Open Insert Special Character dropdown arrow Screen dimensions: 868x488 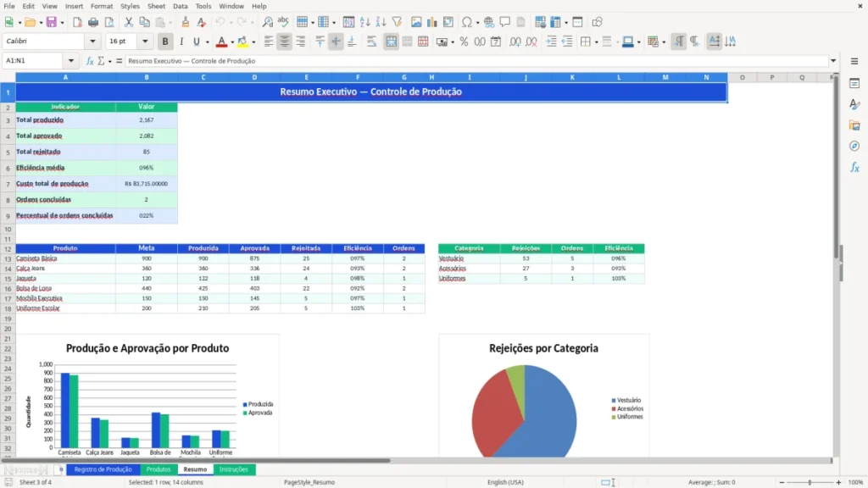pyautogui.click(x=477, y=23)
